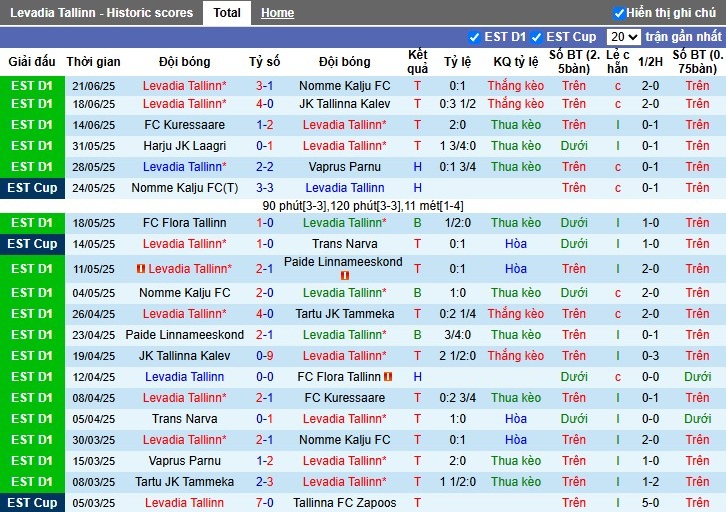Select Tartu JK Tammeka in the 26/04/25 row
Image resolution: width=726 pixels, height=512 pixels.
344,313
